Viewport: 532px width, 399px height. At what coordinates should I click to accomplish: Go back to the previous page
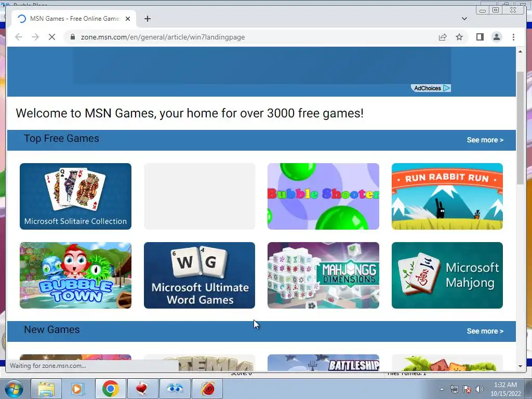pos(19,37)
